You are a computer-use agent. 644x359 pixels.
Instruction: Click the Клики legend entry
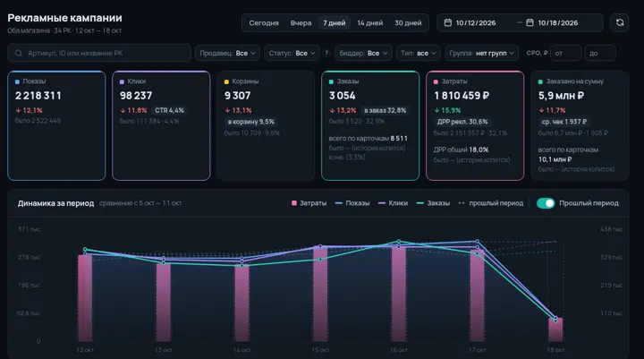coord(393,203)
